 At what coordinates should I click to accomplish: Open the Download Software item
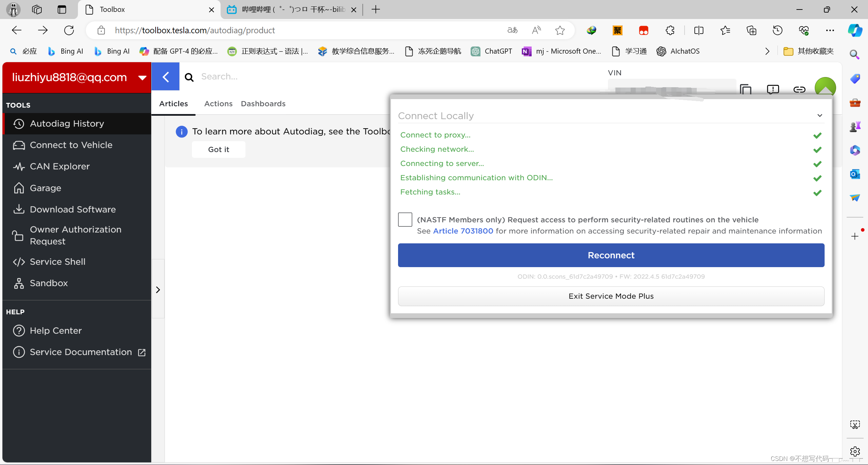[x=73, y=209]
